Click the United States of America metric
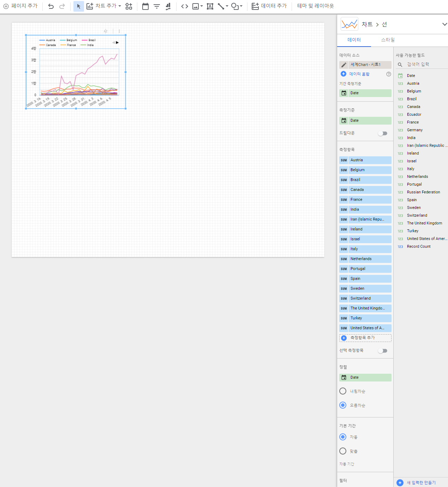The image size is (448, 487). coord(365,328)
